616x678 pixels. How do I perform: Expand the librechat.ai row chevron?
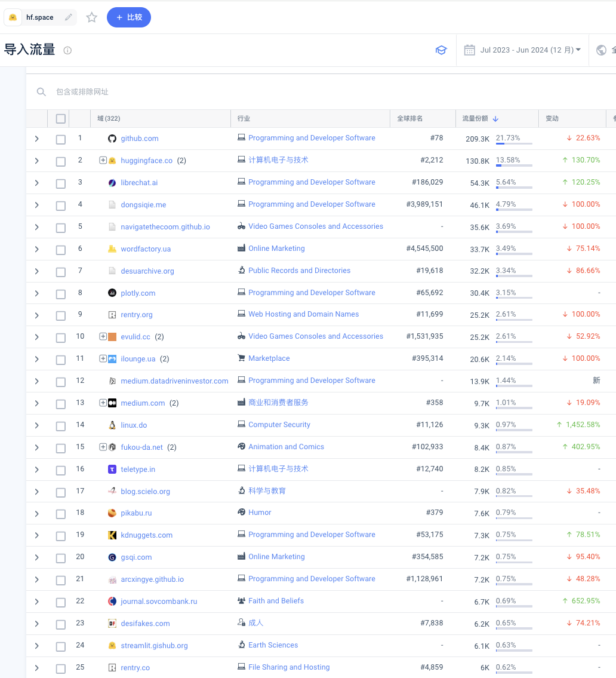(x=37, y=183)
